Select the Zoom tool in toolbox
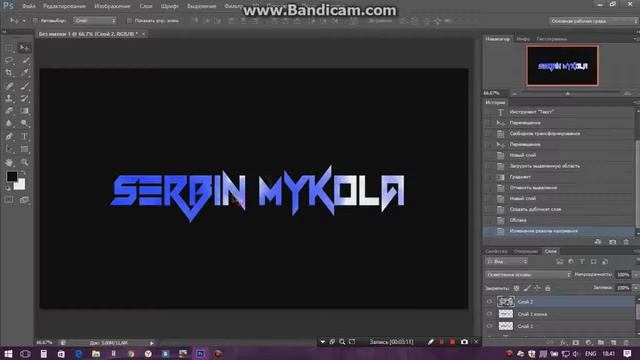Viewport: 640px width, 360px height. [x=24, y=162]
